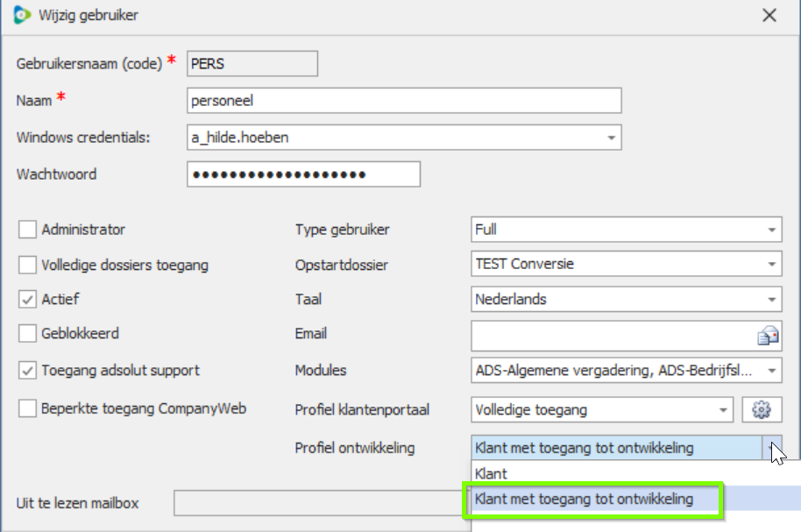The height and width of the screenshot is (532, 801).
Task: Close the Wijzig gebruiker dialog
Action: pyautogui.click(x=769, y=15)
